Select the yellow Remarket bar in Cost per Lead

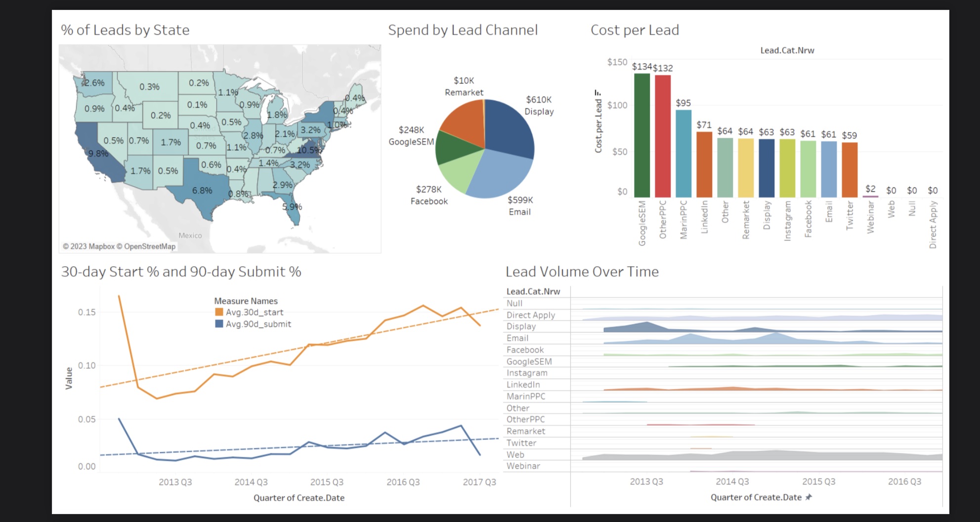tap(746, 168)
